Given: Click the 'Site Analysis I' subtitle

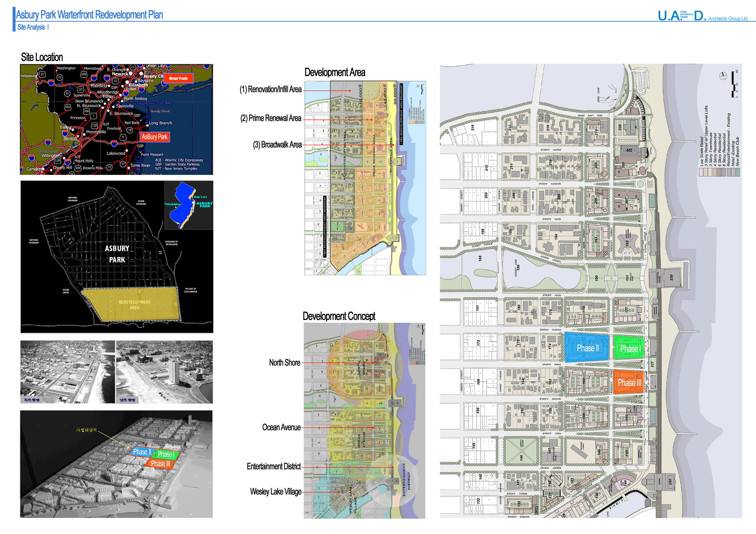Looking at the screenshot, I should pyautogui.click(x=33, y=27).
